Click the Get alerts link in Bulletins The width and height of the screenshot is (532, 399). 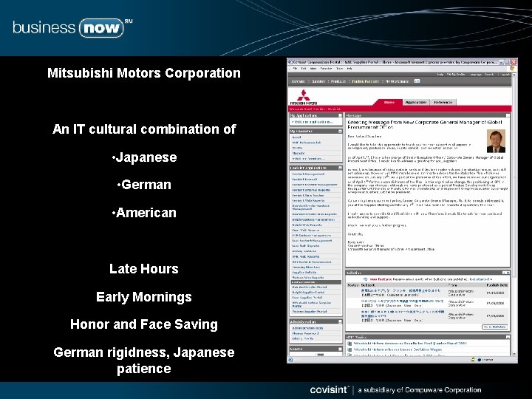[x=481, y=279]
